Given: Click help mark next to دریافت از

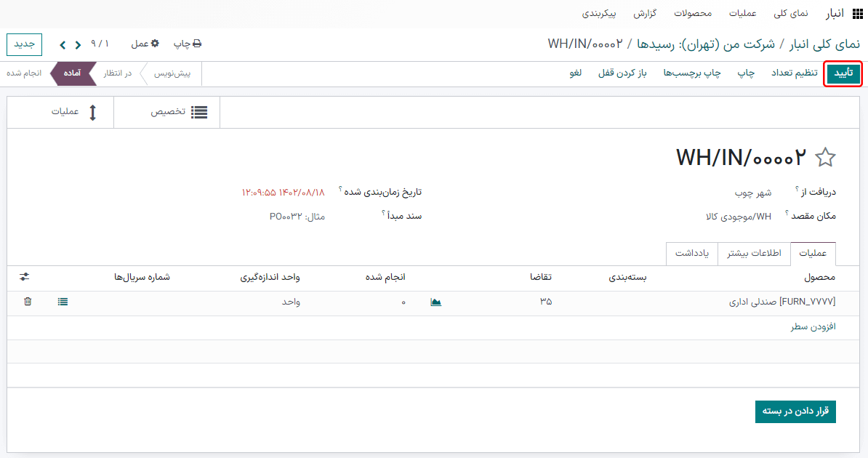Looking at the screenshot, I should pyautogui.click(x=797, y=188).
